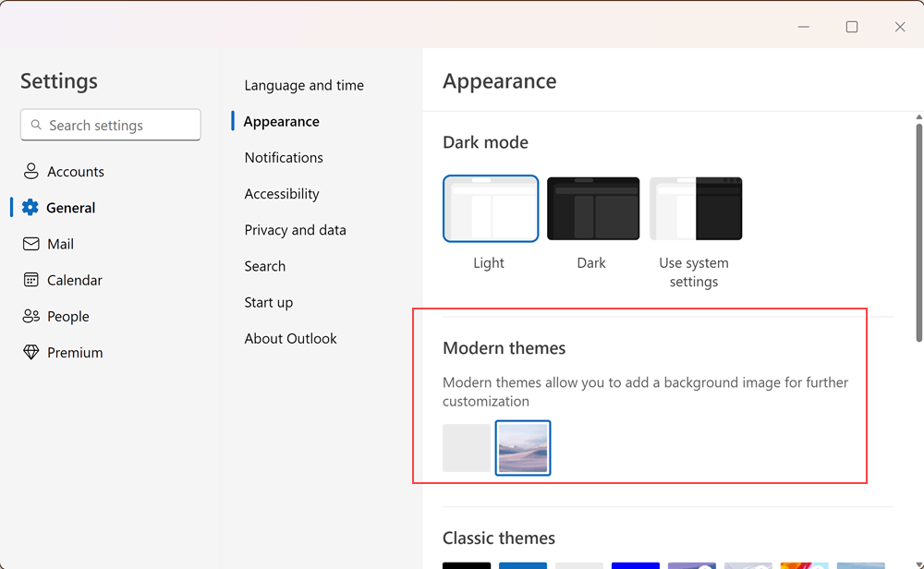Open Calendar via its calendar icon
The height and width of the screenshot is (569, 924).
point(30,280)
